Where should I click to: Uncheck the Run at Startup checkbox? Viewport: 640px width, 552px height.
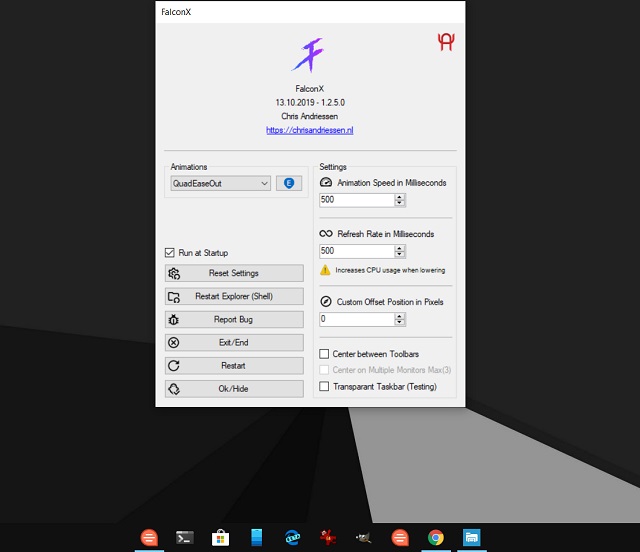coord(170,253)
